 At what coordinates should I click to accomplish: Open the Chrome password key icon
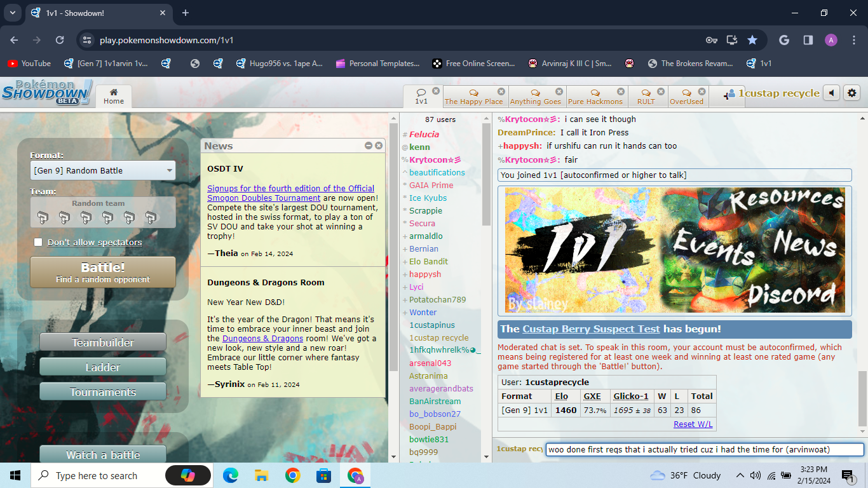tap(712, 40)
